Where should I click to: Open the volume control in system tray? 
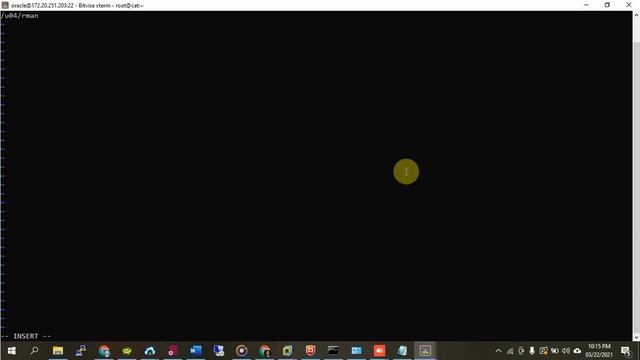tap(566, 351)
